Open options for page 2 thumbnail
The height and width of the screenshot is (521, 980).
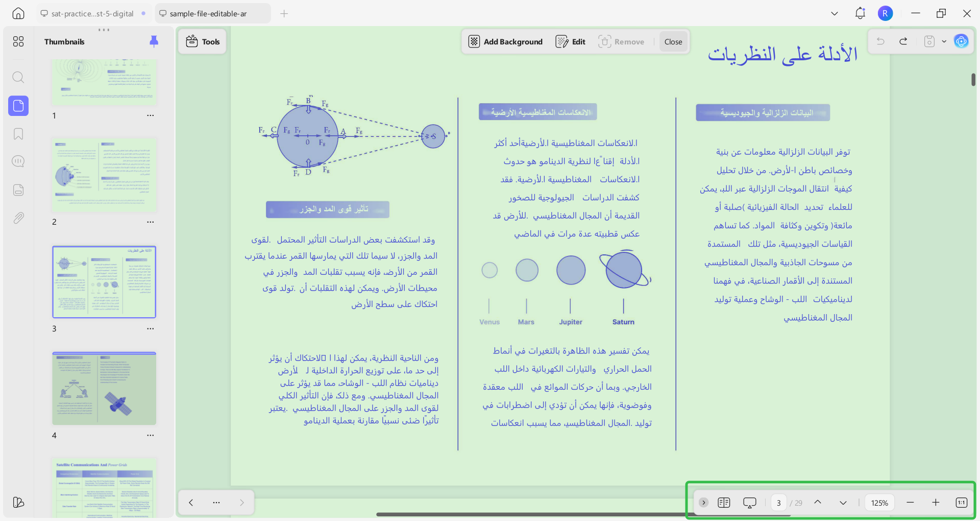[151, 222]
